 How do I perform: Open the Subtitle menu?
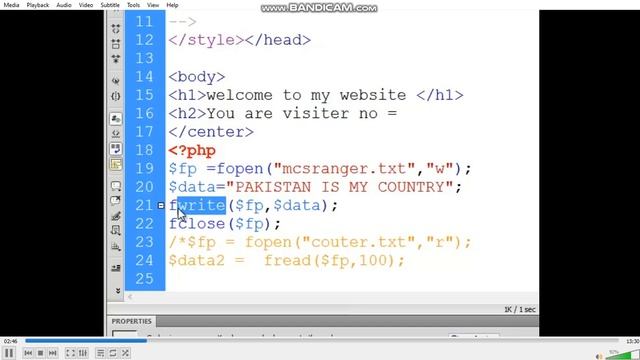(110, 5)
